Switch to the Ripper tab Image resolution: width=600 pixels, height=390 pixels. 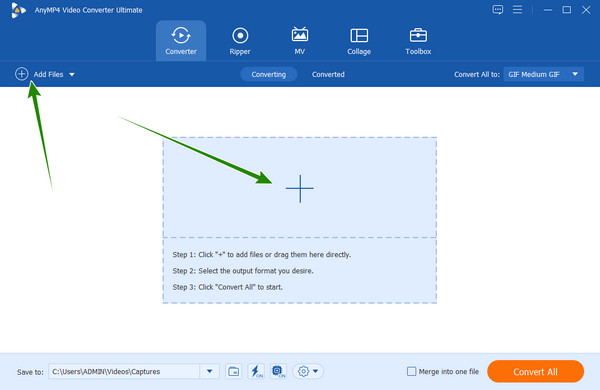(x=240, y=41)
